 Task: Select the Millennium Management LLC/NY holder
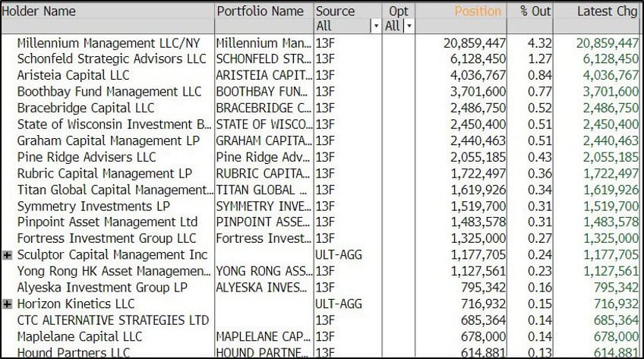109,43
